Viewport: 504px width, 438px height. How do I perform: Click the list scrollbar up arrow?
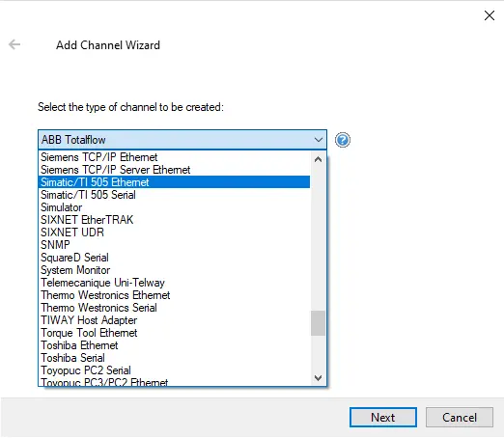(318, 159)
